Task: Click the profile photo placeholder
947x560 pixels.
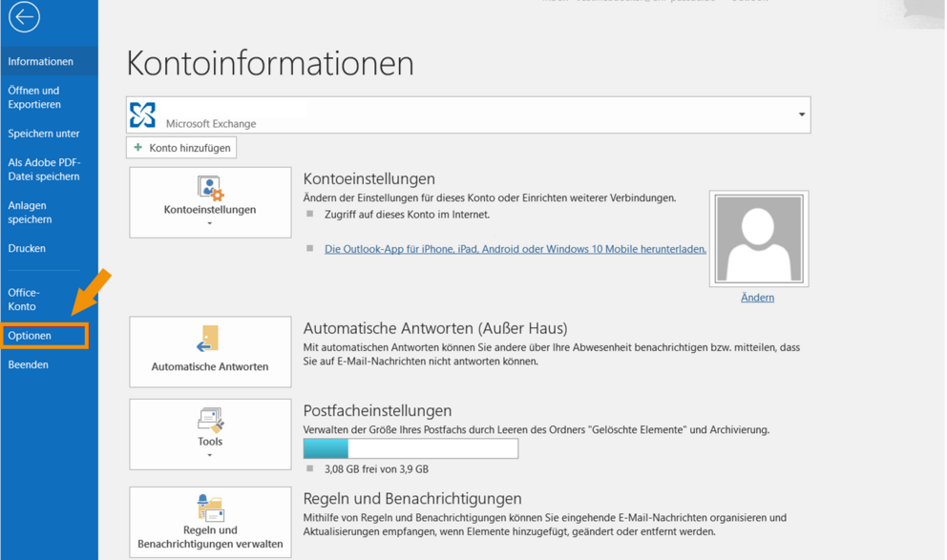Action: point(759,239)
